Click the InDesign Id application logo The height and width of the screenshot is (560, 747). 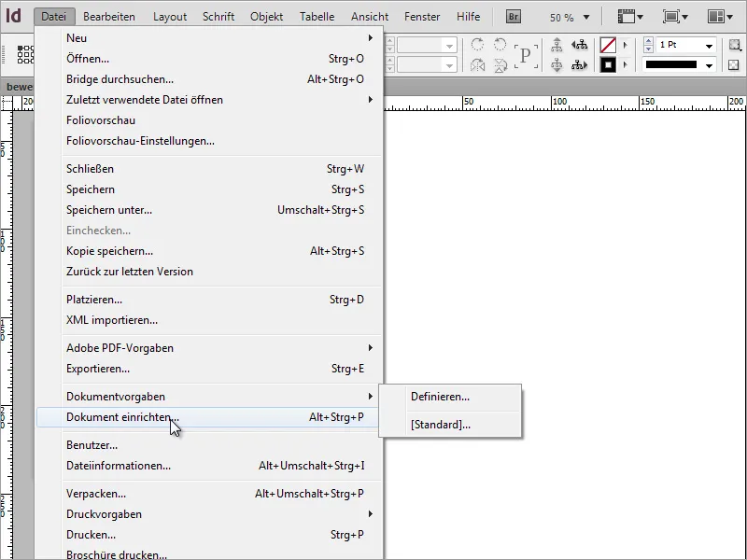[13, 16]
